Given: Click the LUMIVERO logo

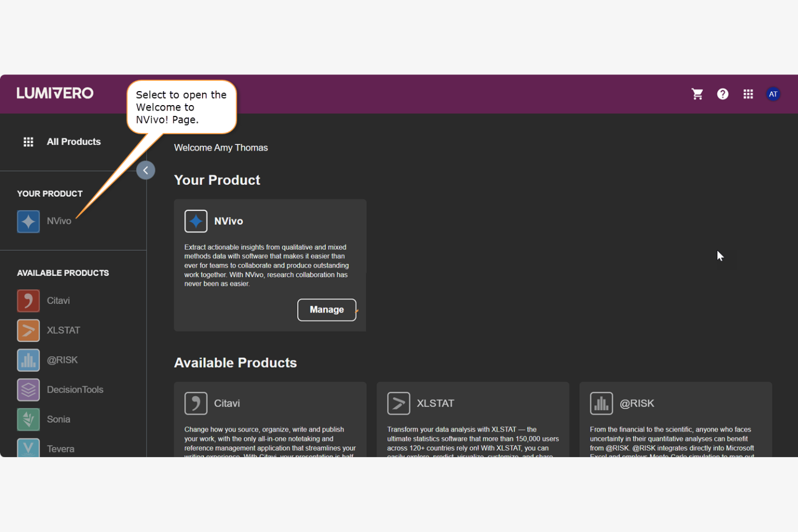Looking at the screenshot, I should 54,93.
